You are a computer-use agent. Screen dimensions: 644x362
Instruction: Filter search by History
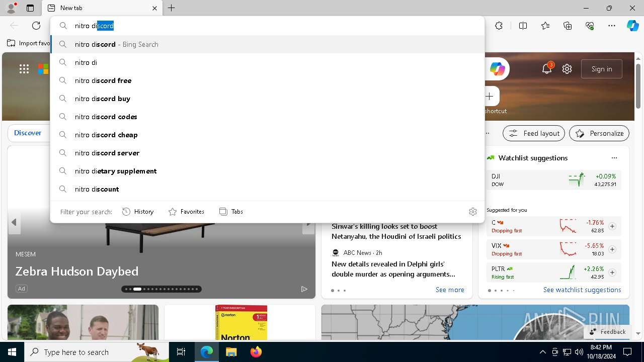138,212
